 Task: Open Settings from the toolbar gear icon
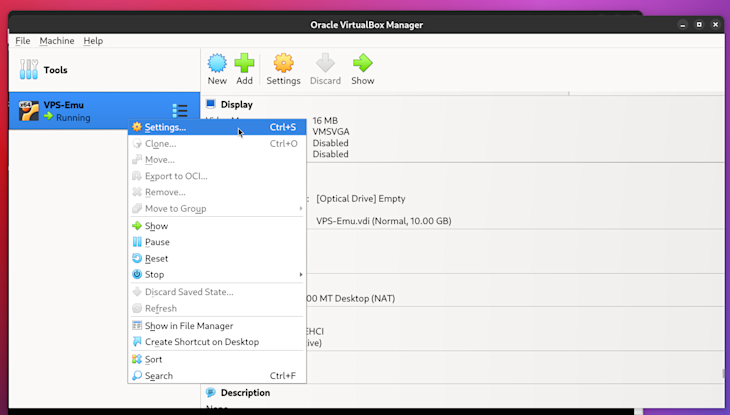(283, 65)
